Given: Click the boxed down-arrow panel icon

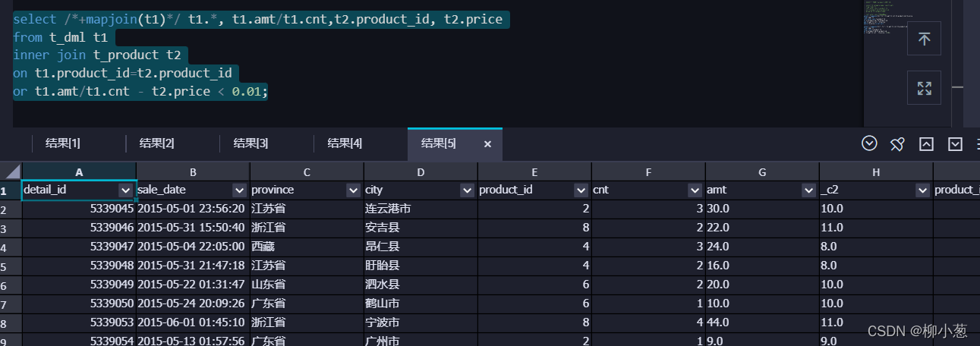Looking at the screenshot, I should (955, 143).
